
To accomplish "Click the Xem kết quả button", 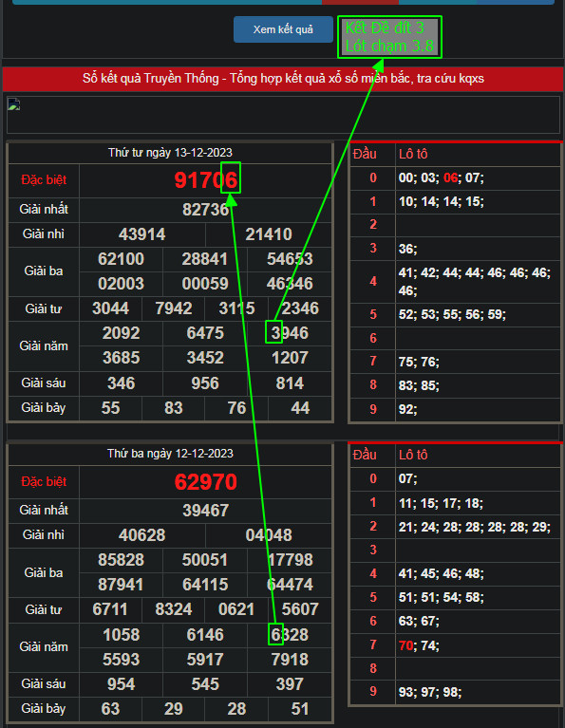I will coord(283,29).
